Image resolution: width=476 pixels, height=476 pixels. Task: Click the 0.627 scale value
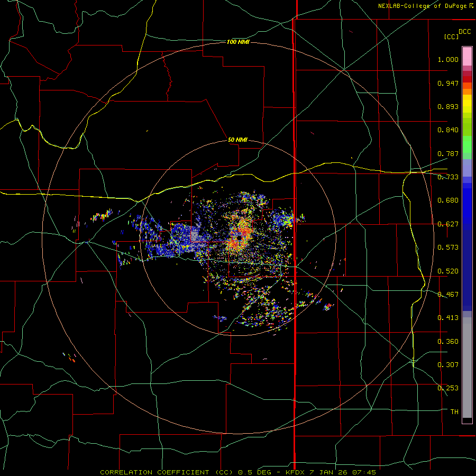point(448,224)
